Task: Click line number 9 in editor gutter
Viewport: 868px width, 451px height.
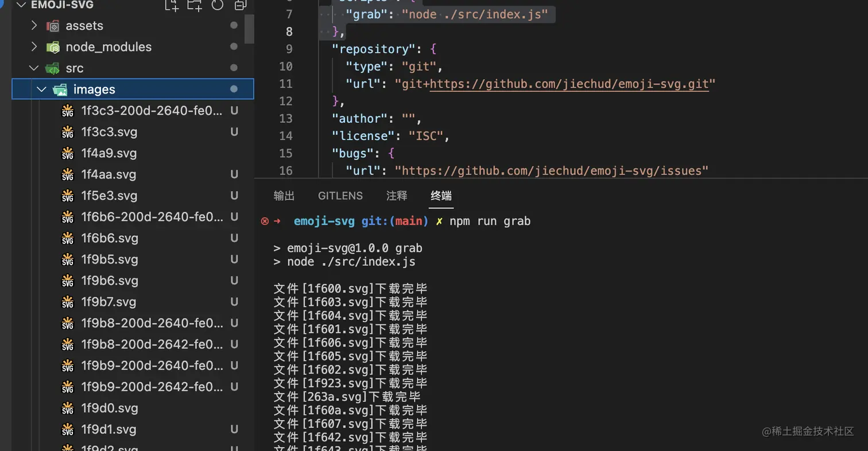Action: (289, 49)
